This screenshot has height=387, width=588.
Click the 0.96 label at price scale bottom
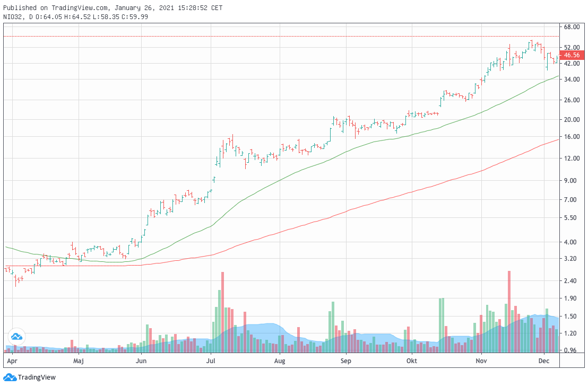pyautogui.click(x=572, y=350)
